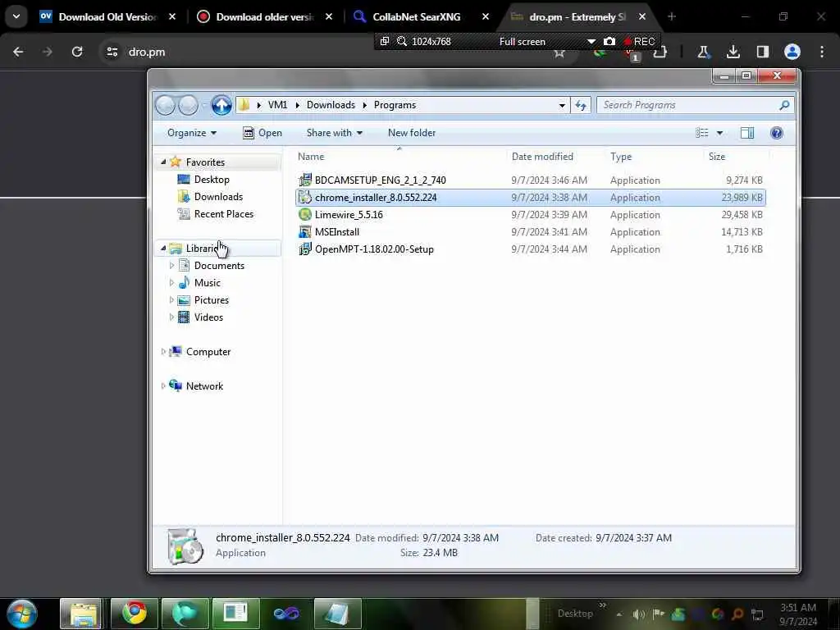Sort files by Date modified column
The height and width of the screenshot is (630, 840).
tap(542, 157)
